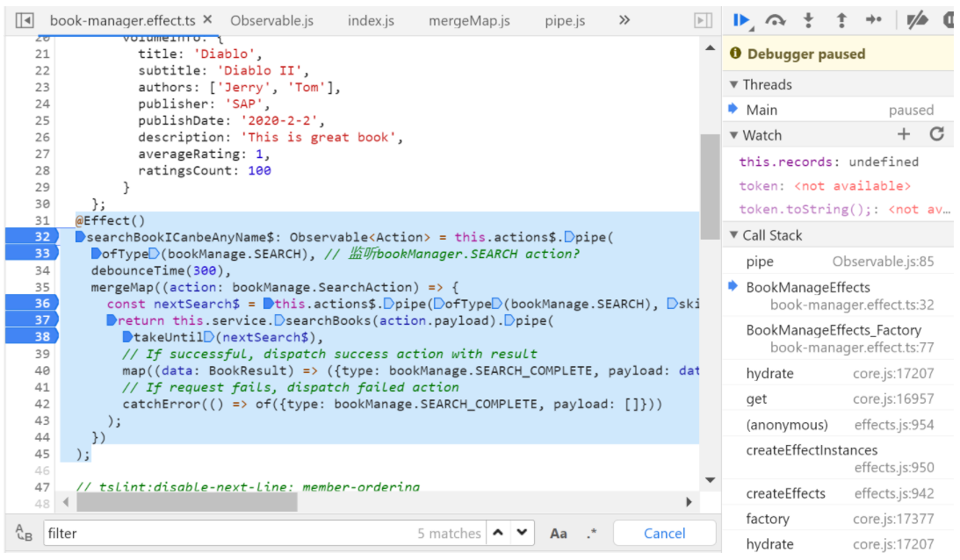Deactivate breakpoints using slashed icon
Image resolution: width=960 pixels, height=560 pixels.
(918, 19)
